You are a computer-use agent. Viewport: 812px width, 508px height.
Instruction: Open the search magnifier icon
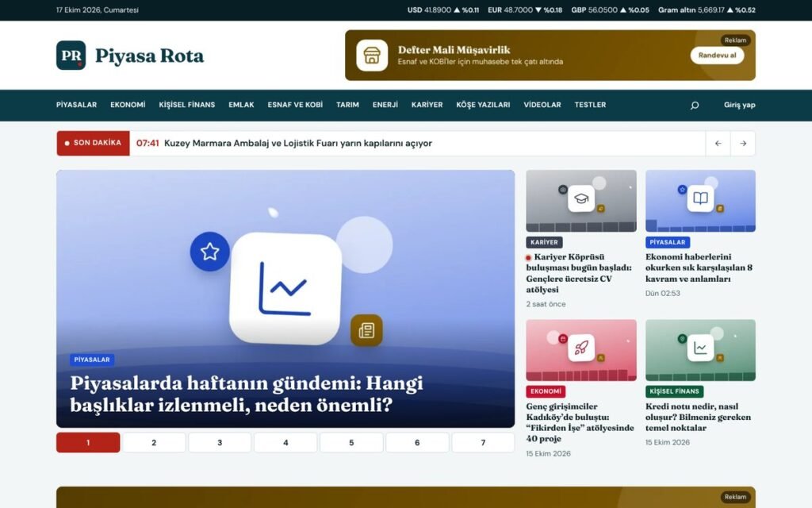[695, 106]
